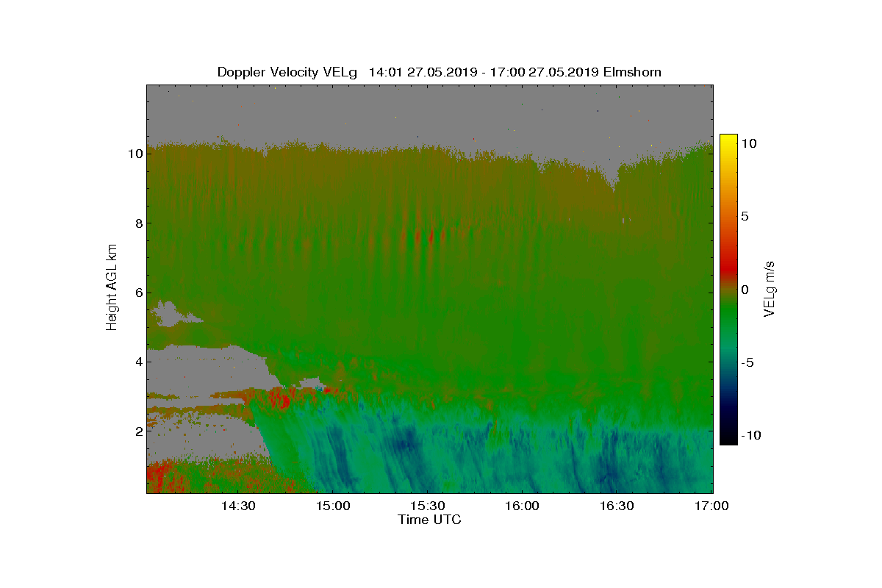Click the colorbar value 5 label
This screenshot has height=588, width=882.
coord(745,217)
